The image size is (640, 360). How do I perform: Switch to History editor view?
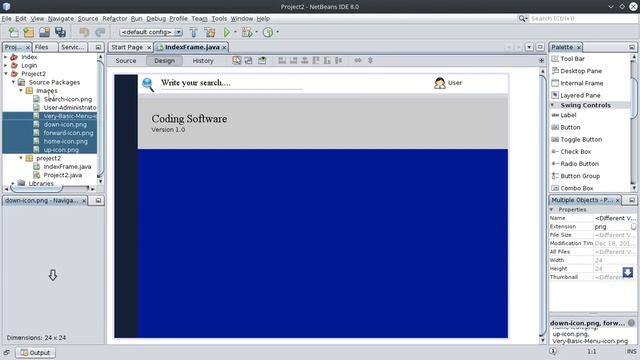pyautogui.click(x=203, y=61)
